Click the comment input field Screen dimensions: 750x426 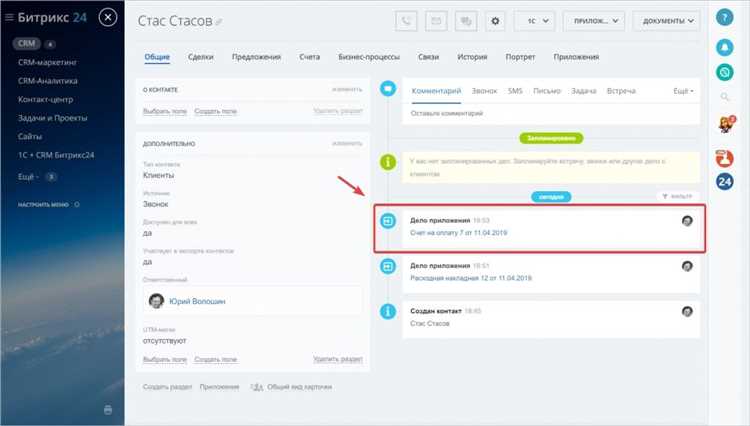tap(551, 114)
